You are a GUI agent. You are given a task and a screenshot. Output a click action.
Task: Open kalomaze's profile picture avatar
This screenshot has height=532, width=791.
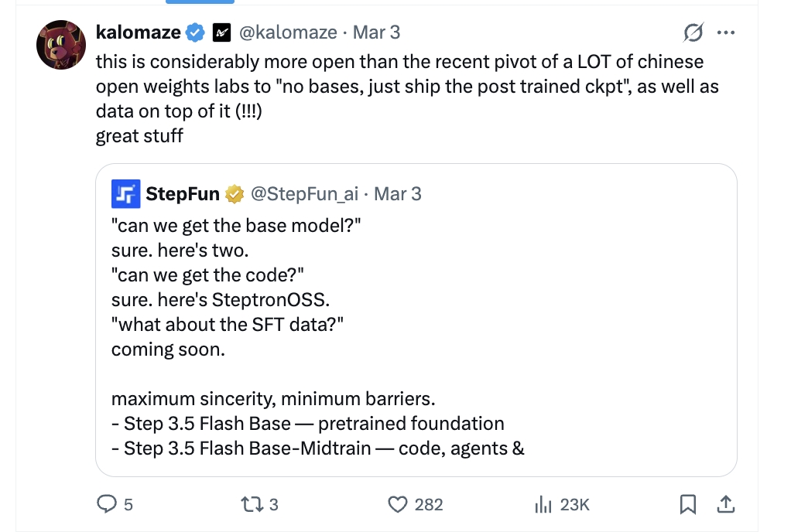tap(60, 46)
